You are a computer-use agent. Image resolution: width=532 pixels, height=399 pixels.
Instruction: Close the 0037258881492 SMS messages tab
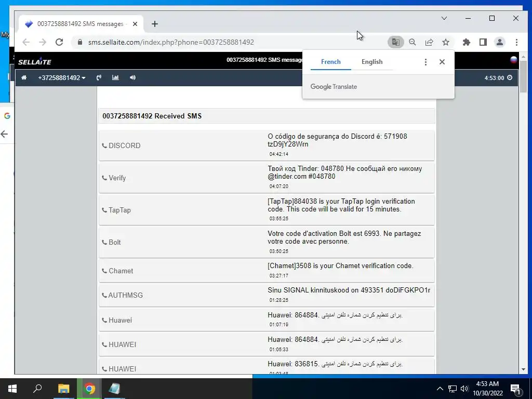[135, 24]
